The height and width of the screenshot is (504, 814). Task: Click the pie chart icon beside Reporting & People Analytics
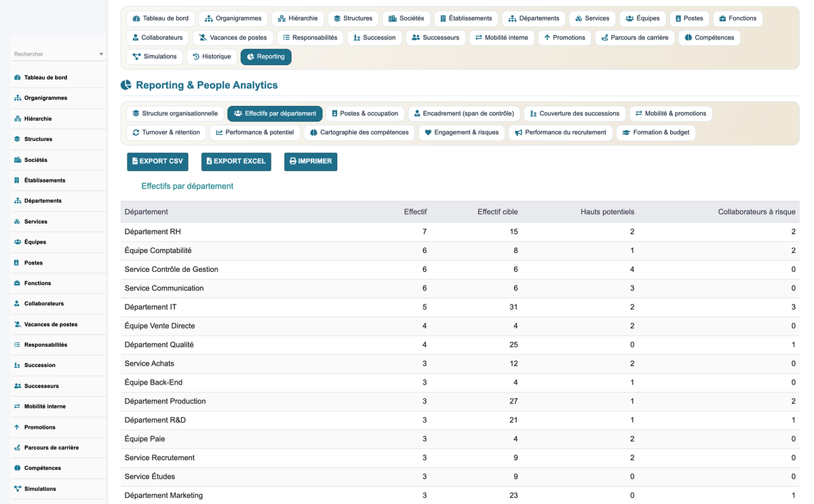[x=126, y=85]
